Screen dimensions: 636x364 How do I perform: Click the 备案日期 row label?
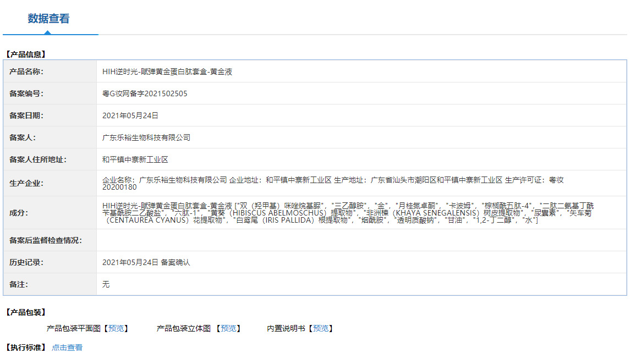26,115
